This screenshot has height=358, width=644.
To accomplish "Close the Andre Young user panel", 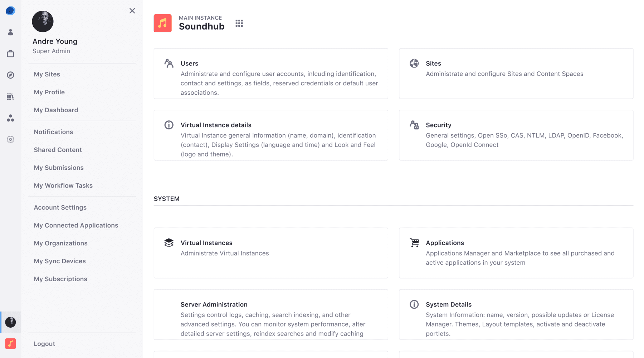I will pos(132,11).
